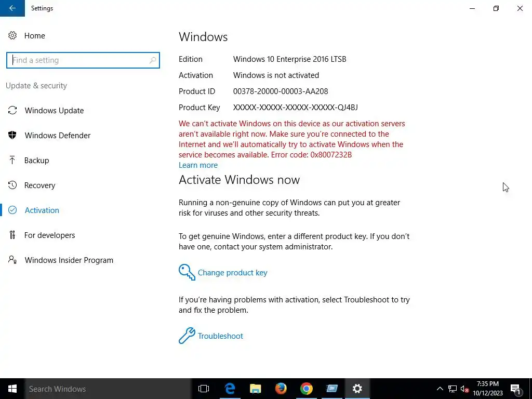Screen dimensions: 532x399
Task: Open the Learn more link
Action: [198, 165]
